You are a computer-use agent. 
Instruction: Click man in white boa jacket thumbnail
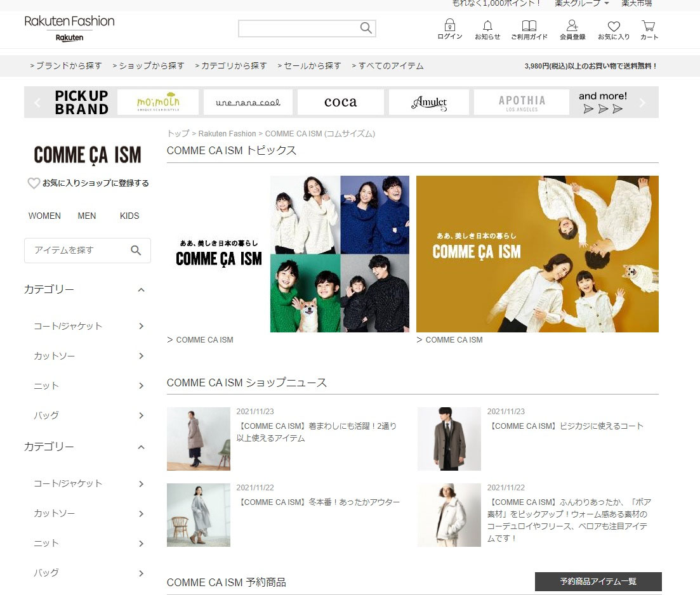click(x=449, y=515)
